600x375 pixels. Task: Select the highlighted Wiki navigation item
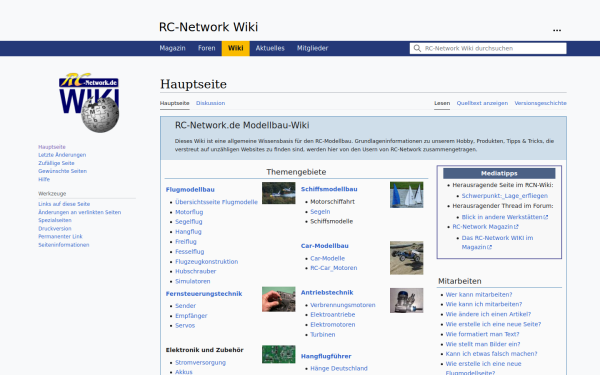236,48
